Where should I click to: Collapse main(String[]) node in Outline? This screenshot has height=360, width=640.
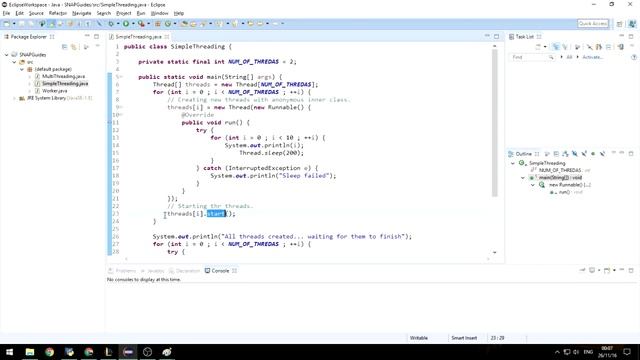click(x=523, y=178)
